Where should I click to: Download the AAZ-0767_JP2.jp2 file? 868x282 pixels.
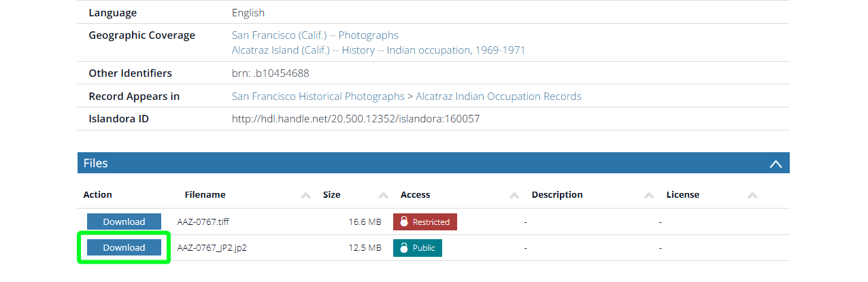click(124, 248)
